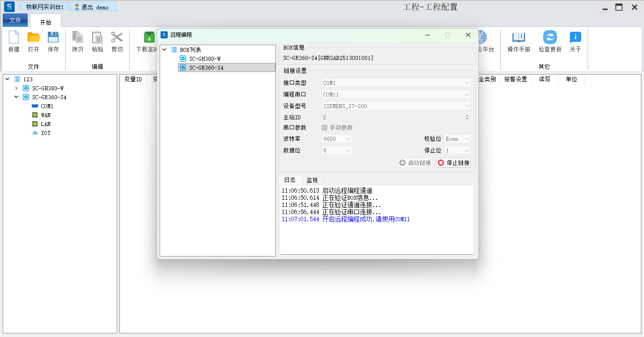Open the About info icon
The width and height of the screenshot is (644, 337).
pos(575,38)
